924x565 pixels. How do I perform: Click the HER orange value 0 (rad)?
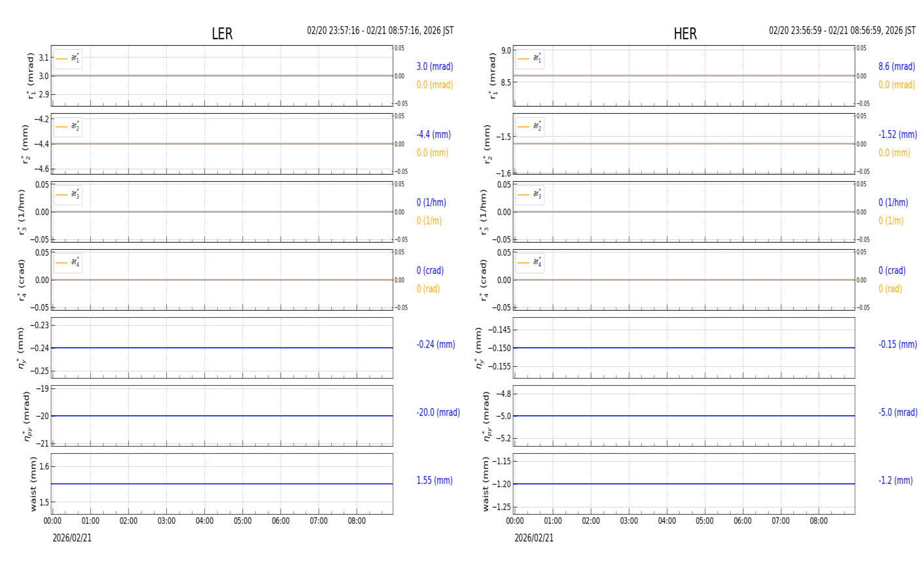coord(890,289)
